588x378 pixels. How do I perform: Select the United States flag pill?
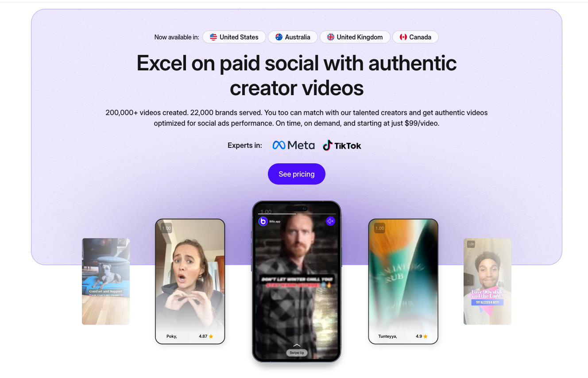[234, 37]
